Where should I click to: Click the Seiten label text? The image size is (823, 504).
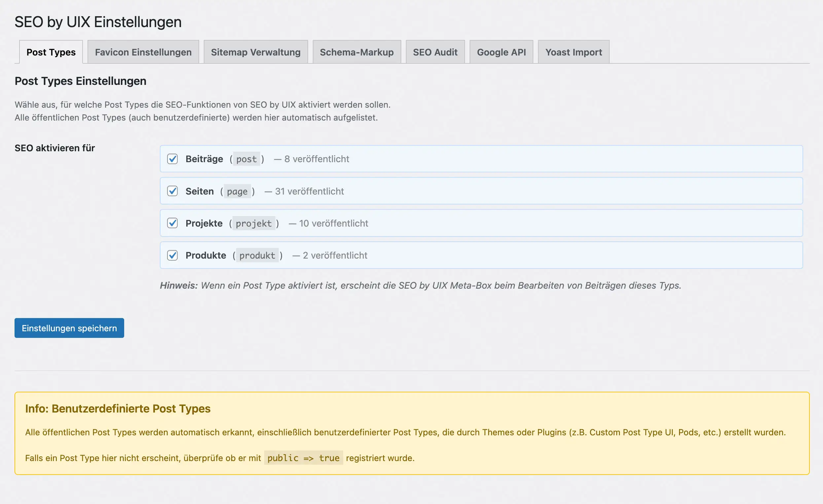(x=199, y=191)
